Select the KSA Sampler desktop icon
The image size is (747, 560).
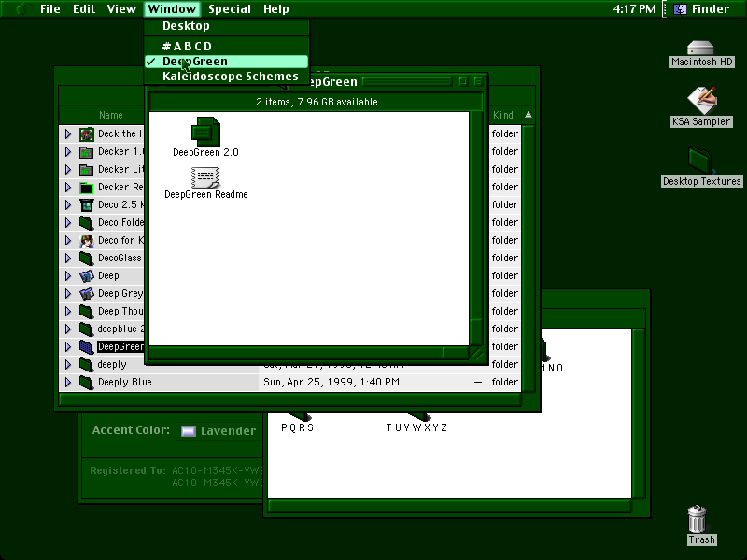click(702, 101)
